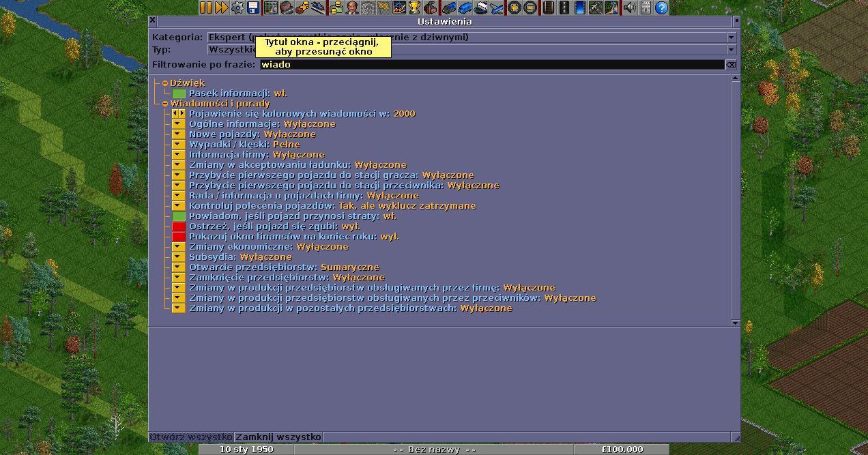The height and width of the screenshot is (455, 868).
Task: Toggle Pokazuj okno finansów na koniec roku
Action: [x=179, y=237]
